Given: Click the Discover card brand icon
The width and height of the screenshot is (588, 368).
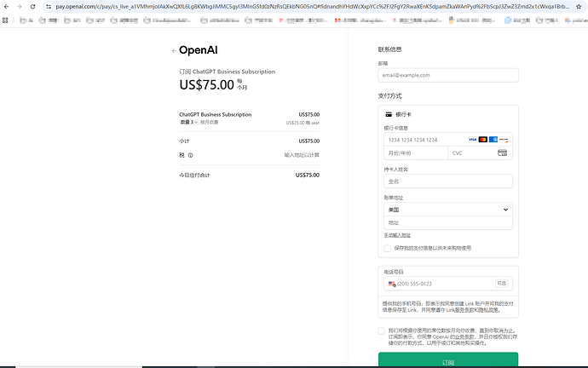Looking at the screenshot, I should tap(504, 140).
